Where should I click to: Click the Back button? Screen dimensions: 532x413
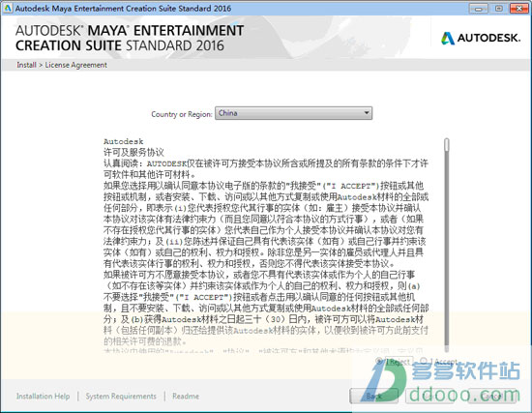click(x=373, y=396)
